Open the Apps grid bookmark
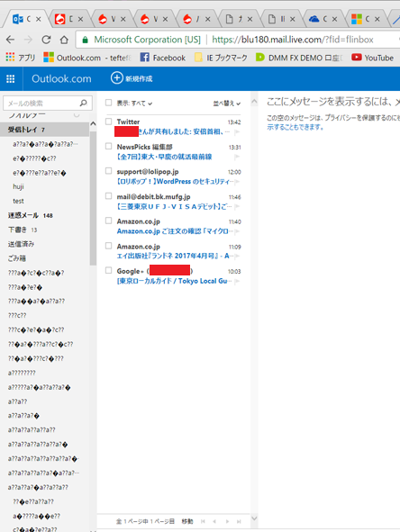The height and width of the screenshot is (532, 400). point(20,58)
